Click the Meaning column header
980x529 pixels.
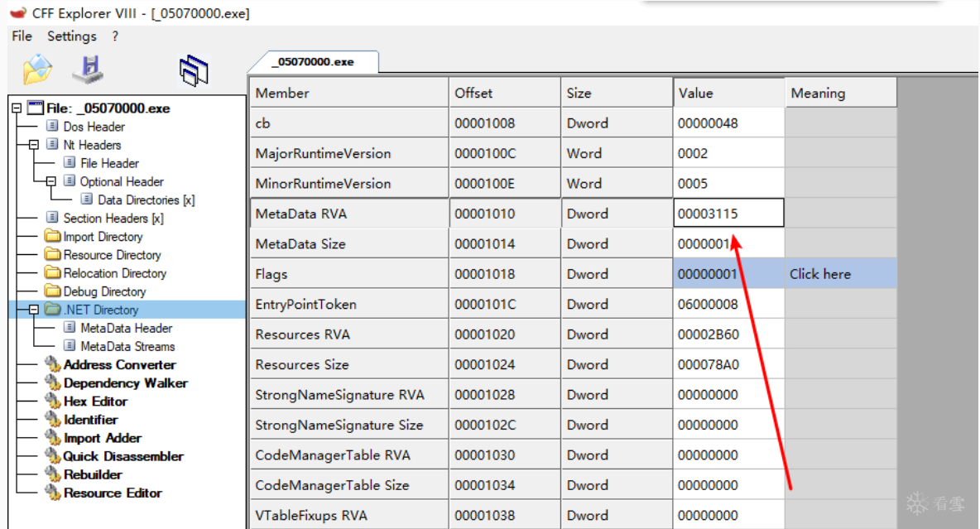point(841,93)
